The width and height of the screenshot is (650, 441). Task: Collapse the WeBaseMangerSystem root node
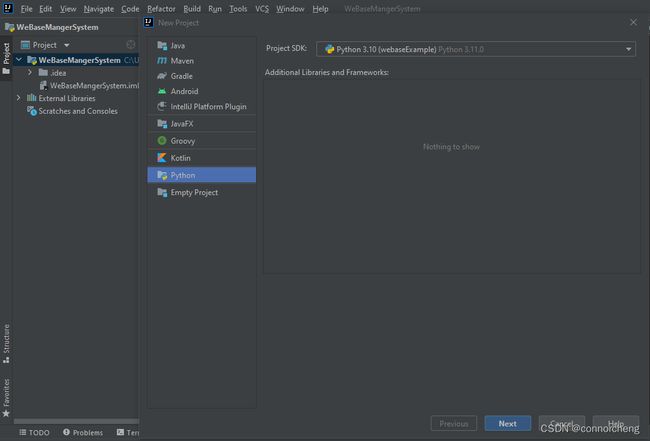[x=19, y=60]
